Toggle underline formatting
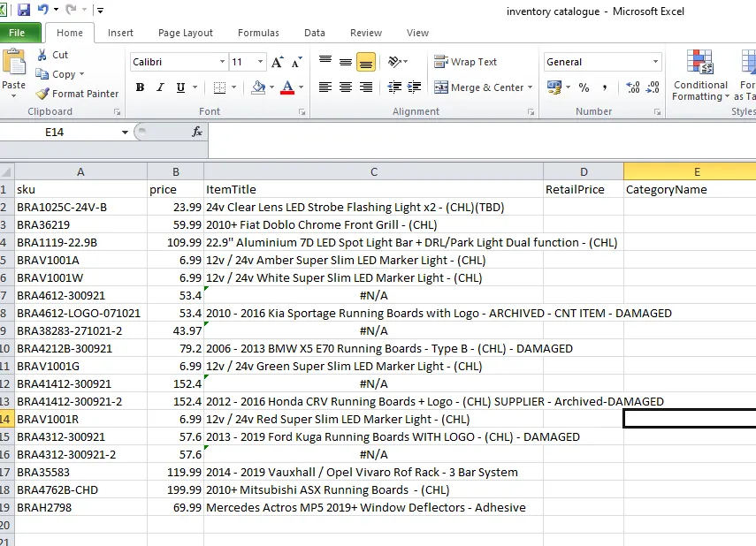This screenshot has height=546, width=756. click(180, 87)
